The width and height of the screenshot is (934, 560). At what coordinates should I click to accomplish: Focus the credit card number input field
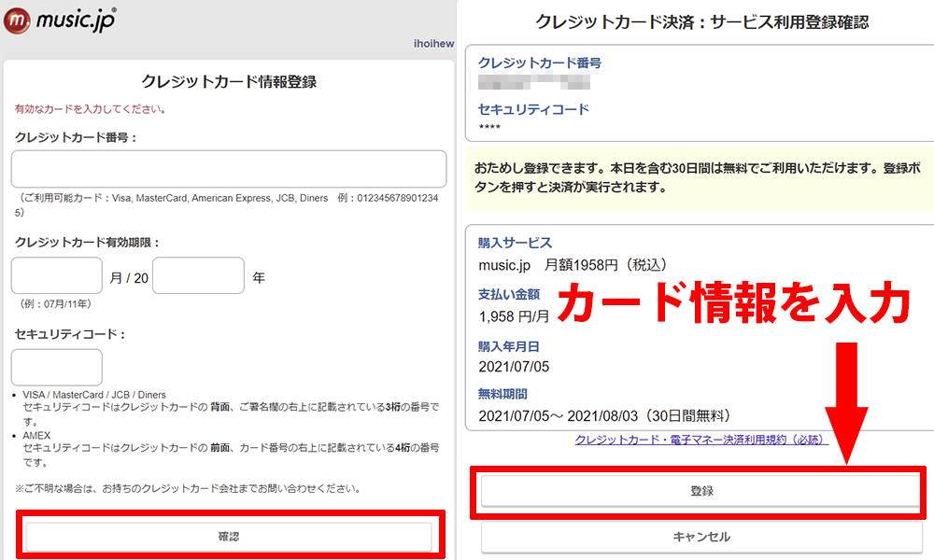click(x=229, y=169)
